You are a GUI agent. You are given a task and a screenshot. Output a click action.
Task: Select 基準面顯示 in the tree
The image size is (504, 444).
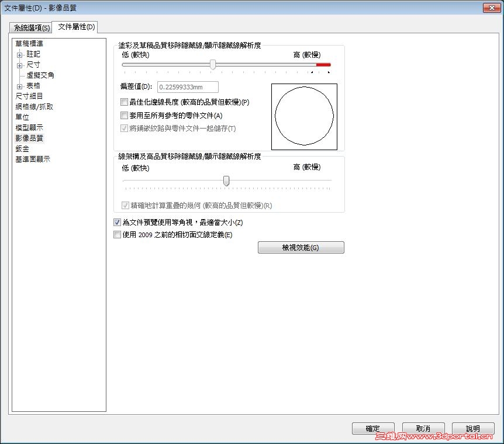click(33, 159)
